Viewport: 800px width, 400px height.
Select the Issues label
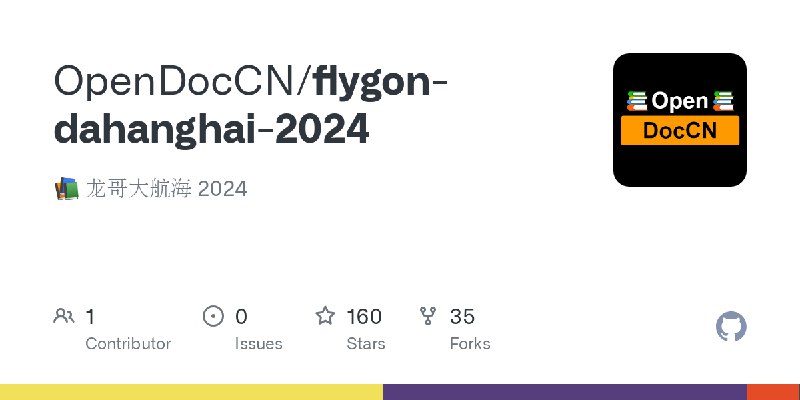259,343
